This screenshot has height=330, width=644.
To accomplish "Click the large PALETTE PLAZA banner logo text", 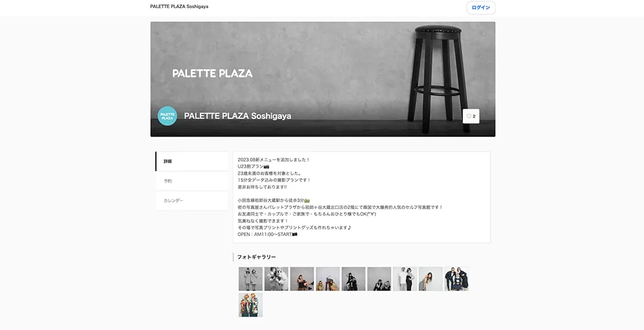I will click(x=213, y=74).
